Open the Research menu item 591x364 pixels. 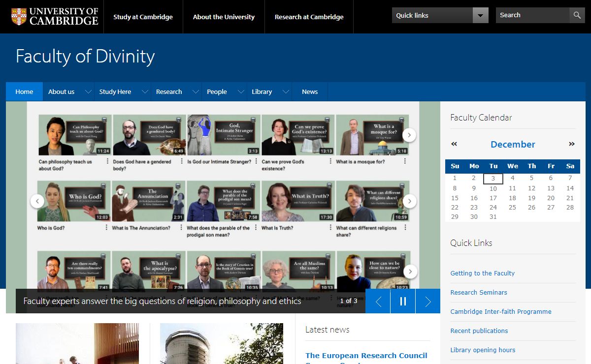point(169,91)
